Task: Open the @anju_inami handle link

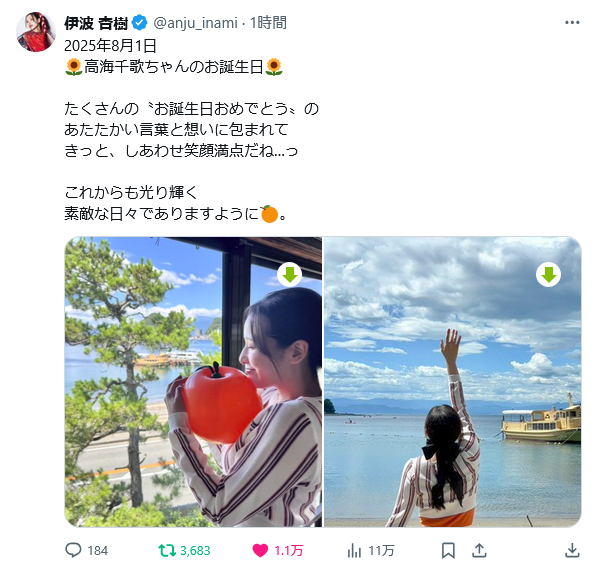Action: tap(195, 23)
